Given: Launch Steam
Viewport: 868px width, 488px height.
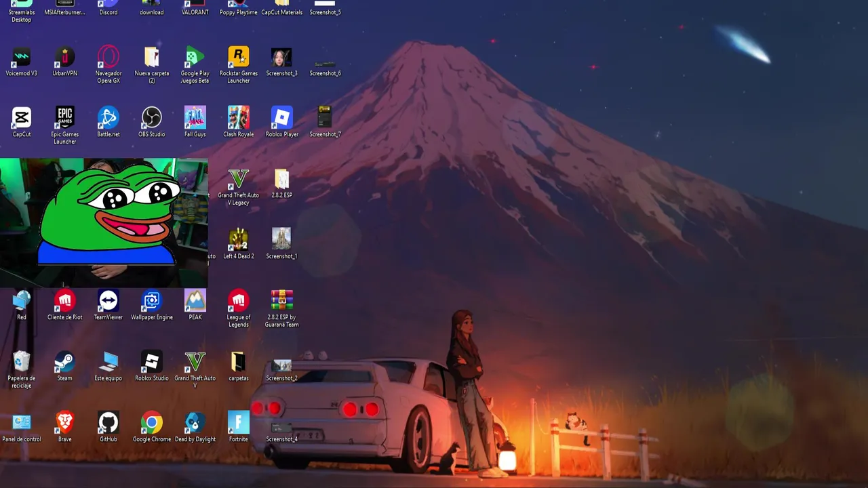Looking at the screenshot, I should tap(65, 366).
